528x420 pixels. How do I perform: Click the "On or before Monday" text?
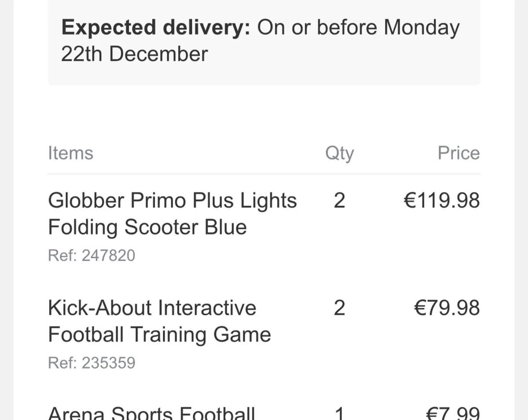point(358,28)
